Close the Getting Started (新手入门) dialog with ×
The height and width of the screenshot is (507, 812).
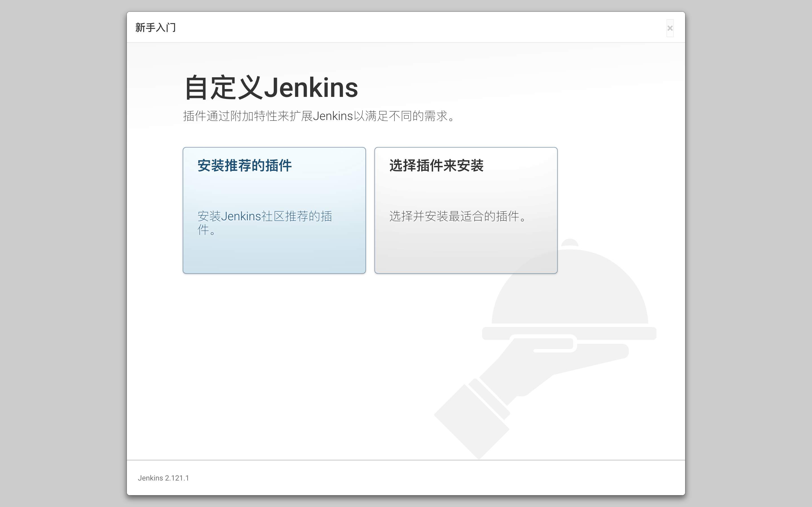coord(670,28)
